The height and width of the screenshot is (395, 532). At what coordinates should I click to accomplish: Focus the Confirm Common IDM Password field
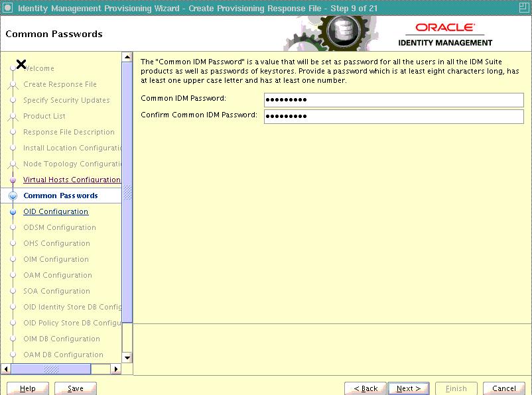393,117
